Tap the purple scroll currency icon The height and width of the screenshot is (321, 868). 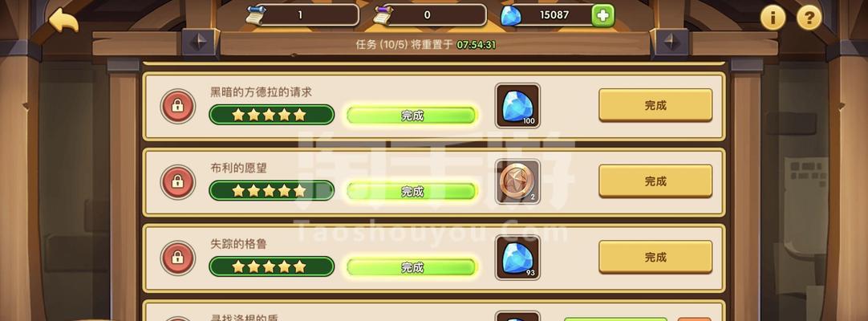tap(383, 15)
